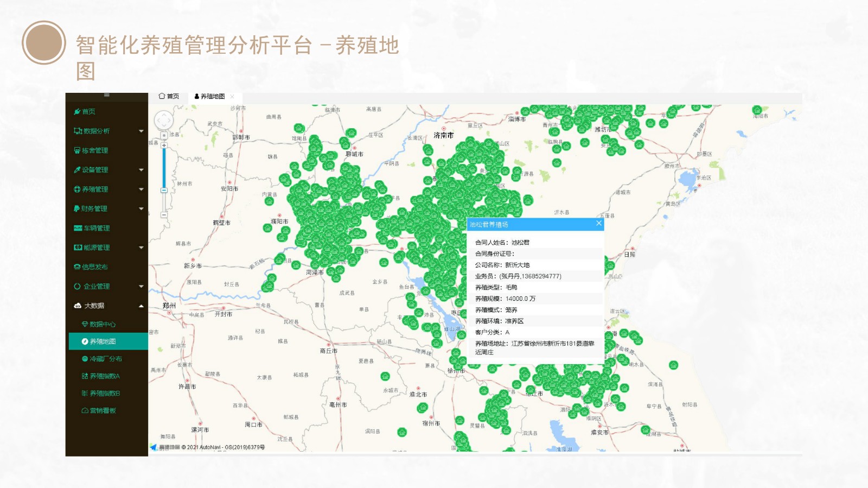Switch to the 首页 tab
Viewport: 868px width, 488px height.
[x=169, y=96]
